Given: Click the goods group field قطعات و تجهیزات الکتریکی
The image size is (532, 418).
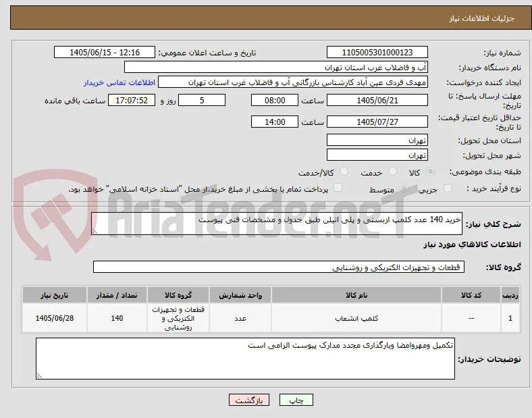Looking at the screenshot, I should 279,267.
